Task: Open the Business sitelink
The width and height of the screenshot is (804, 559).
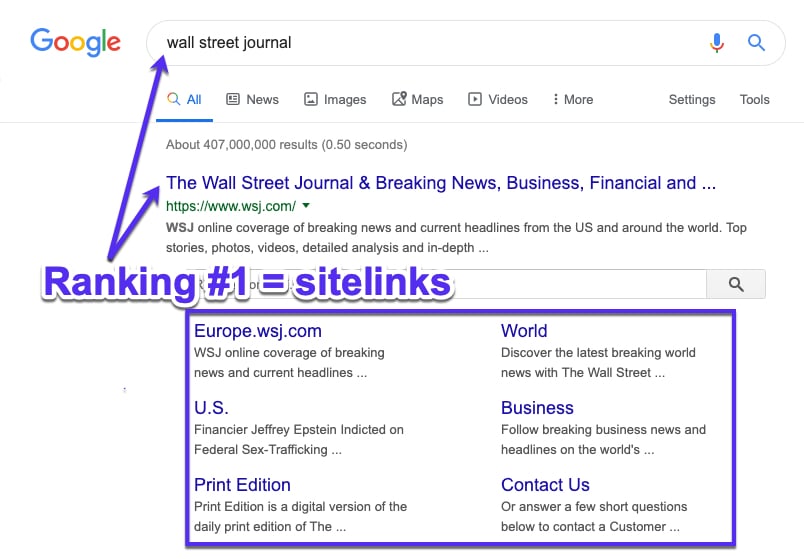Action: (537, 408)
